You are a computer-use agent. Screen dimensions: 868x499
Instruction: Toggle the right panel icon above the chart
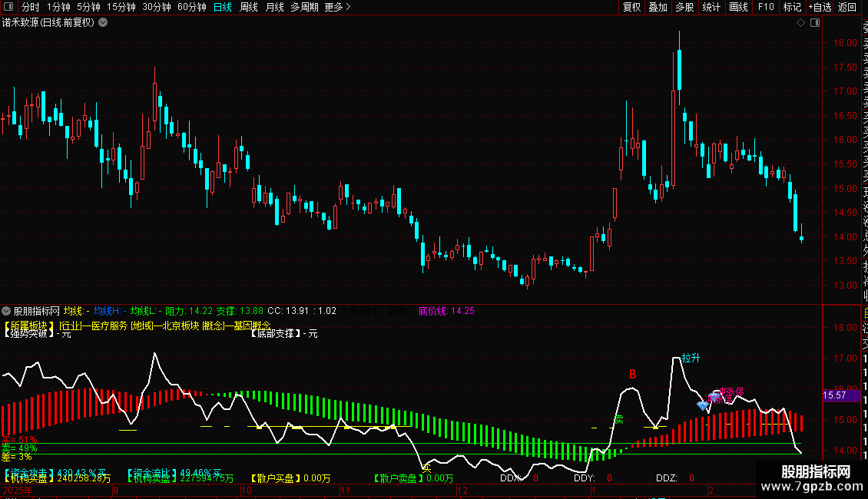pyautogui.click(x=815, y=23)
